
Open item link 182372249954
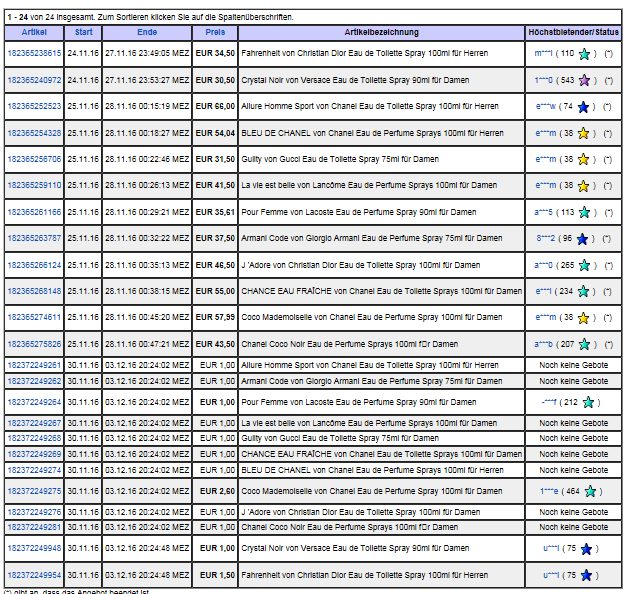click(34, 575)
